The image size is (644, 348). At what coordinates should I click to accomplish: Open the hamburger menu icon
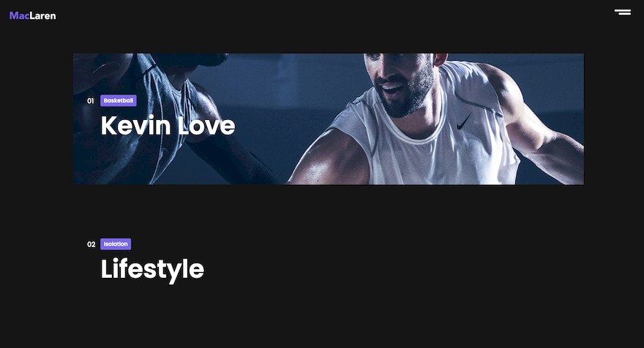pos(623,12)
